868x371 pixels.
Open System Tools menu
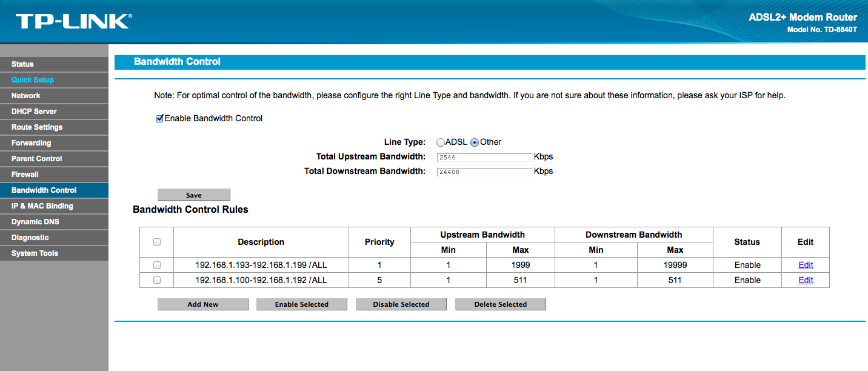click(54, 253)
